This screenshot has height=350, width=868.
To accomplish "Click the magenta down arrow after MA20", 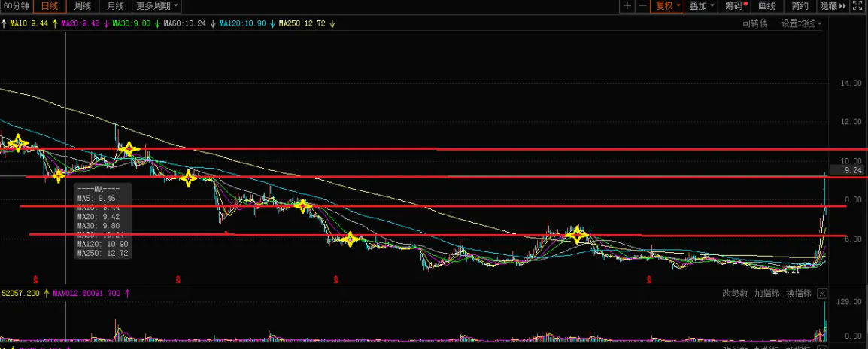I will tap(106, 23).
